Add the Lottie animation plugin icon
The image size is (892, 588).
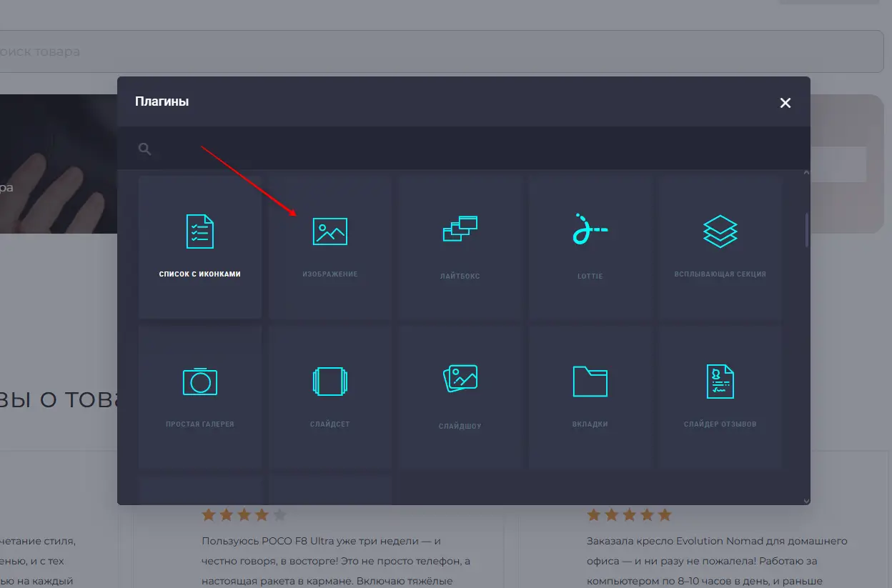pyautogui.click(x=590, y=229)
